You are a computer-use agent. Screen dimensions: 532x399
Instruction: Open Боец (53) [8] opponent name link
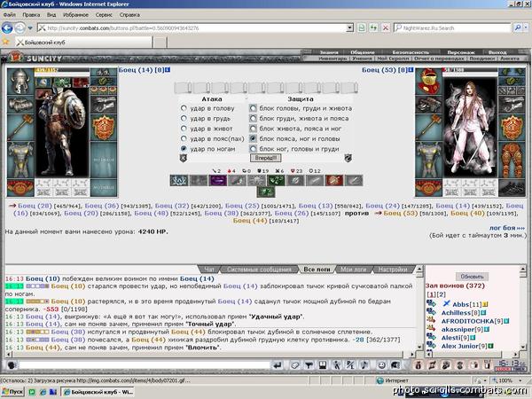click(384, 70)
